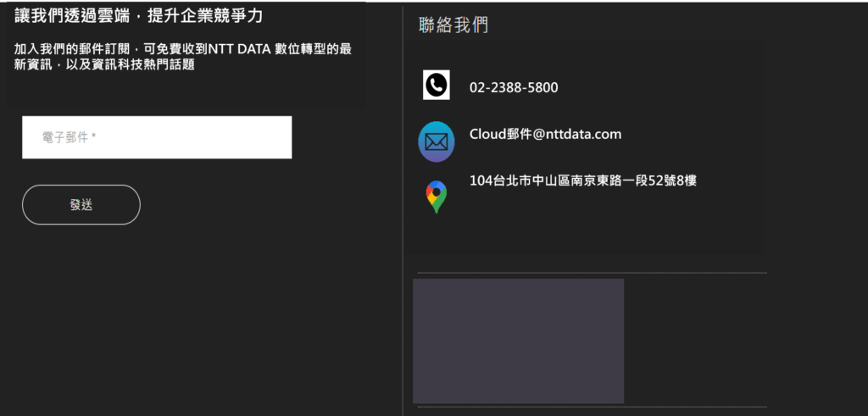Click the gray placeholder block below contact info

point(518,341)
